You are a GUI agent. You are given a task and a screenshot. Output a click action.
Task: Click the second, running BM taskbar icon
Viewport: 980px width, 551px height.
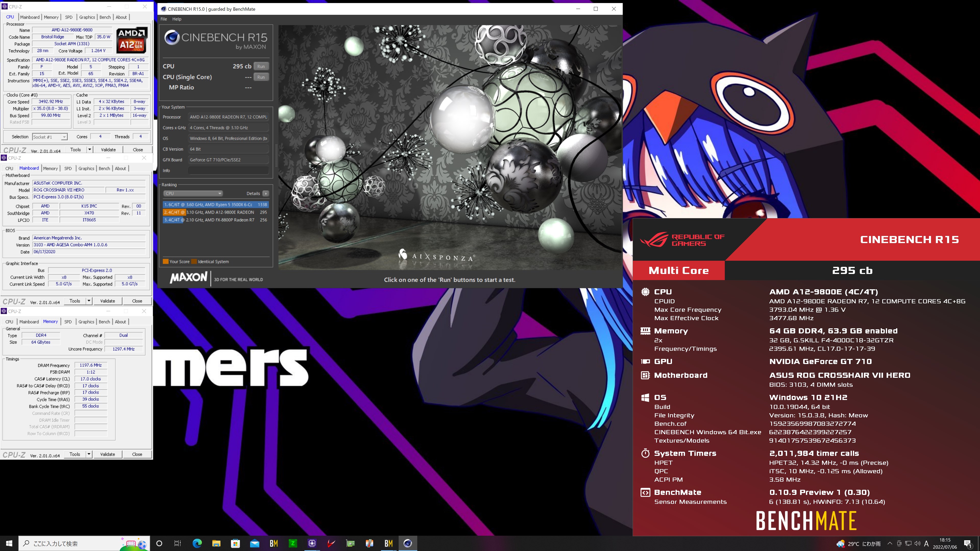tap(388, 543)
